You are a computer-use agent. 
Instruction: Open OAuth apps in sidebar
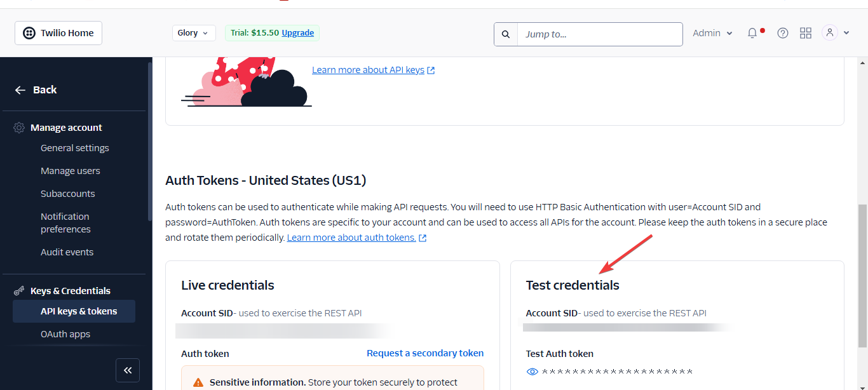[x=65, y=334]
